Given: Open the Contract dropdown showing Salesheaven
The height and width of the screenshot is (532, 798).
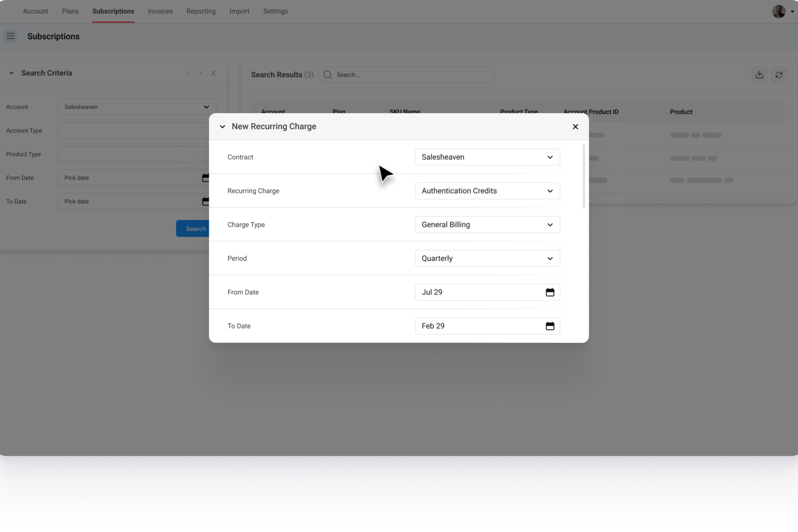Looking at the screenshot, I should (487, 157).
